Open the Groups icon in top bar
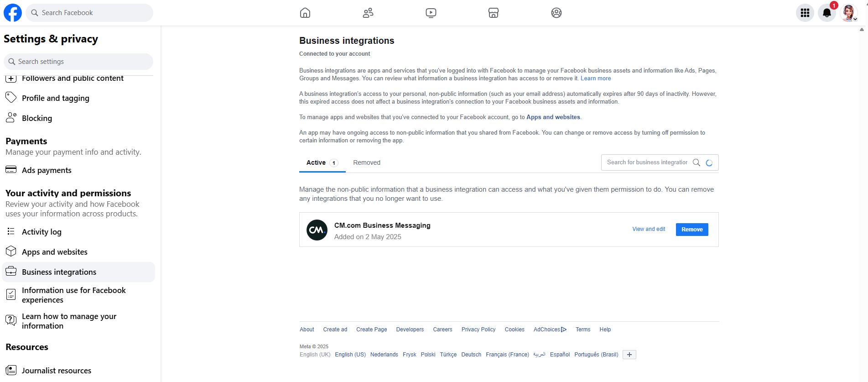Screen dimensions: 868x382 tap(556, 13)
